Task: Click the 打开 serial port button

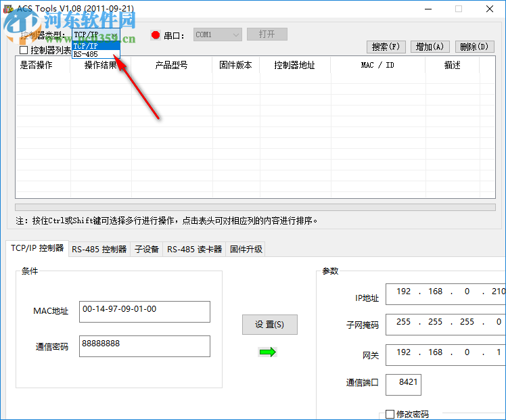Action: [267, 34]
